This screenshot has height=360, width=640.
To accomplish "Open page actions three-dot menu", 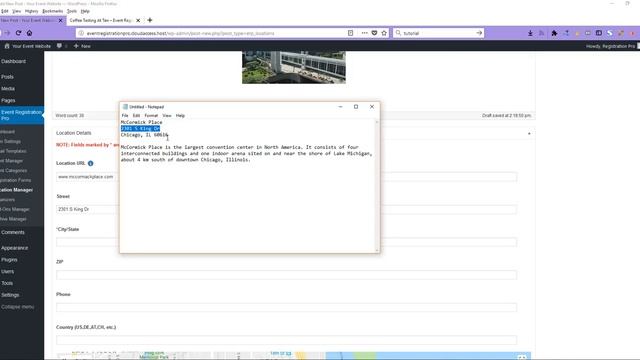I will (364, 33).
